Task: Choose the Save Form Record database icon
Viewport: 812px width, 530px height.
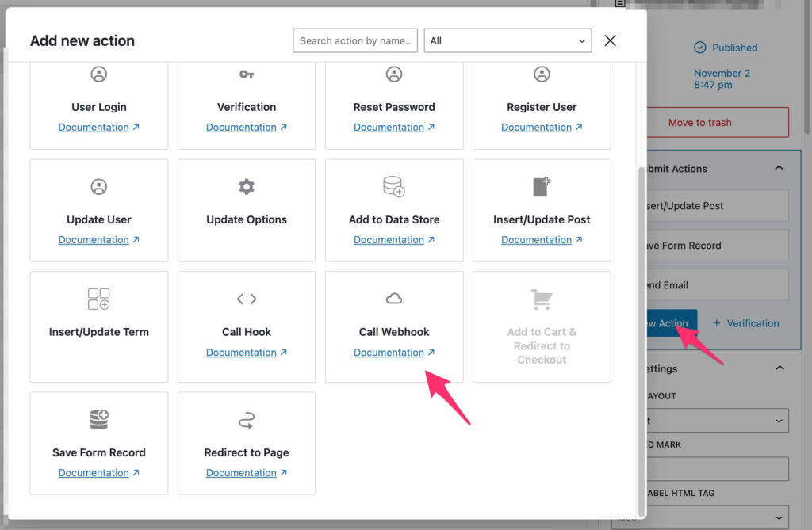Action: 99,420
